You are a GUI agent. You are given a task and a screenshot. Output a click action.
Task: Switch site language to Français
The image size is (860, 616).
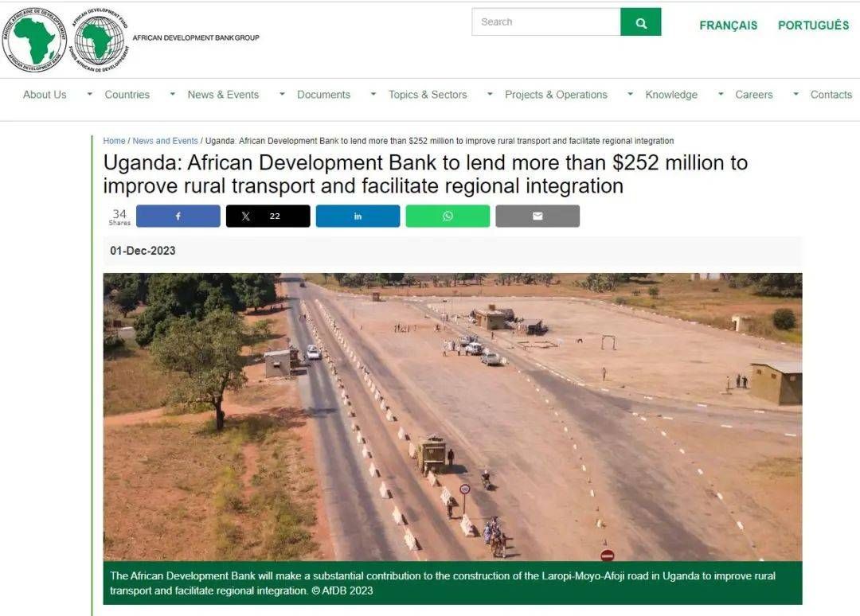coord(729,25)
